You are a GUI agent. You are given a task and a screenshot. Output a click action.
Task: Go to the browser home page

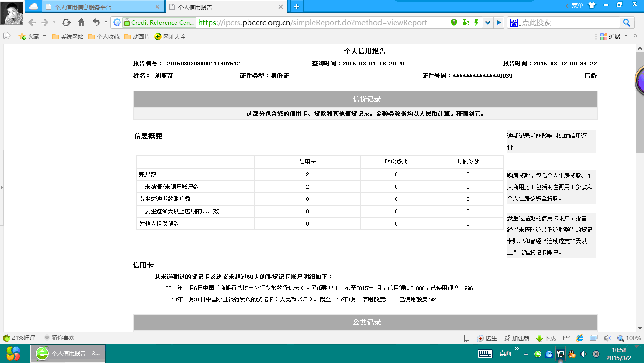click(x=81, y=22)
